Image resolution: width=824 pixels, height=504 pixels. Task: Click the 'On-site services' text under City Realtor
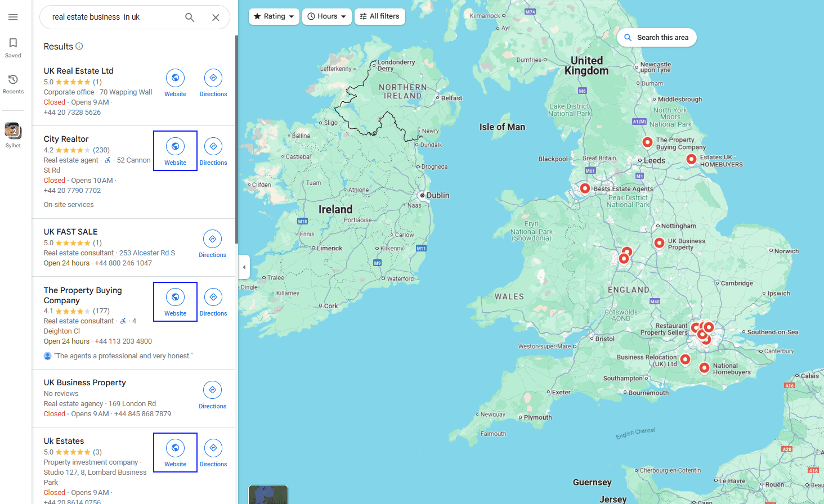pyautogui.click(x=69, y=205)
